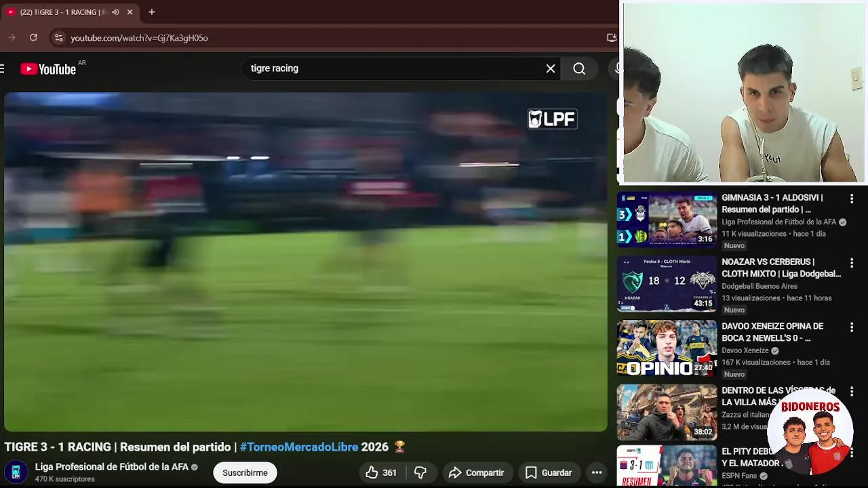
Task: Open options for DAVOO XENEIZE OPINA video
Action: tap(852, 327)
